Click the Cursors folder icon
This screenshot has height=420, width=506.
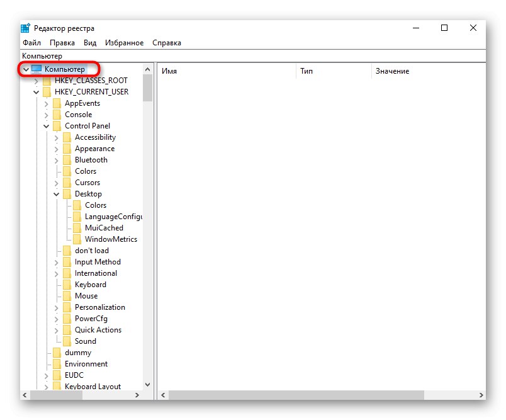click(67, 183)
